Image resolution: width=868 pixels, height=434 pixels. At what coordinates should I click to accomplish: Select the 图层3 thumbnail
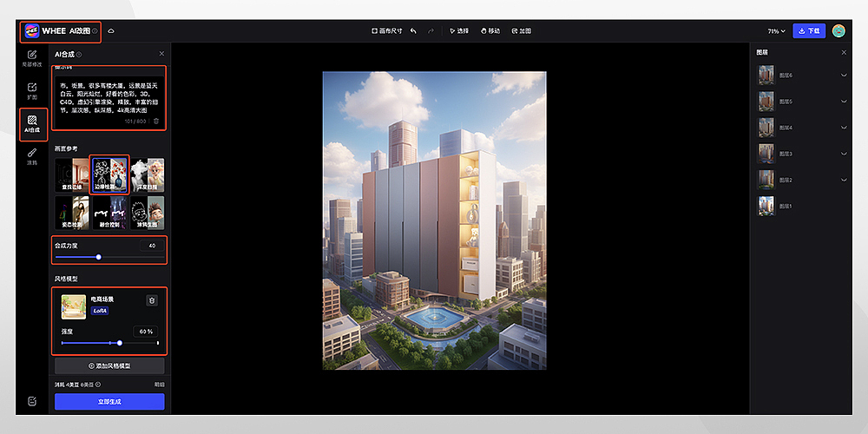766,154
